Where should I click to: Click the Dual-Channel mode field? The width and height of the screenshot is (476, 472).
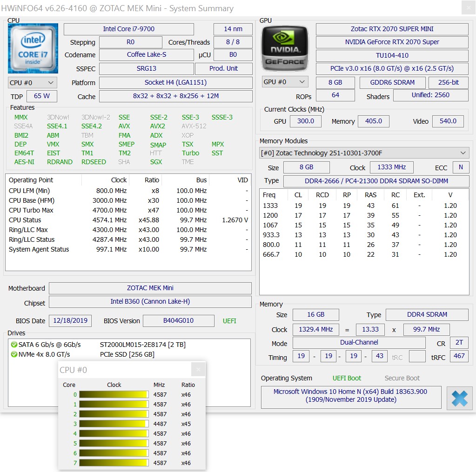[359, 342]
